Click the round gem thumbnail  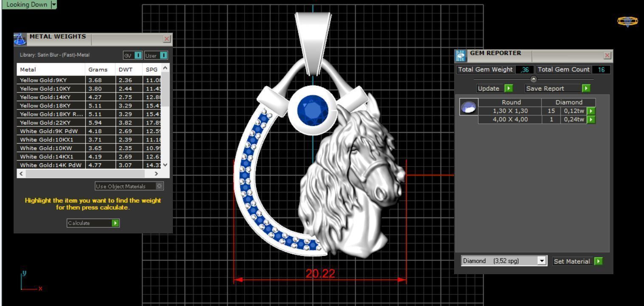(x=469, y=107)
